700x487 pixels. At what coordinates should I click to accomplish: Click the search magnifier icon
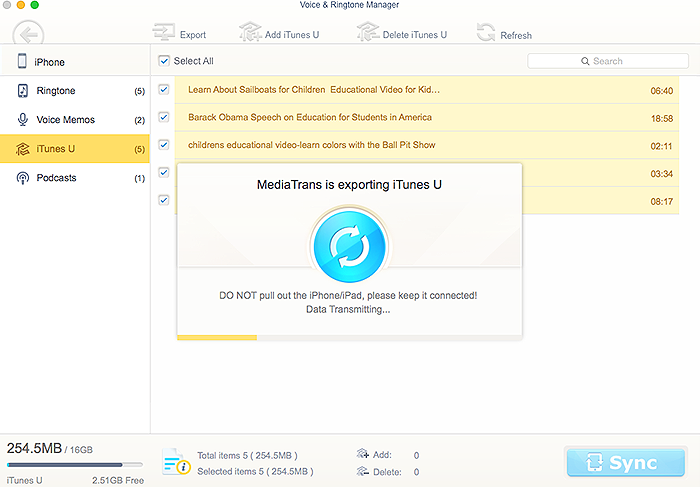pyautogui.click(x=585, y=61)
